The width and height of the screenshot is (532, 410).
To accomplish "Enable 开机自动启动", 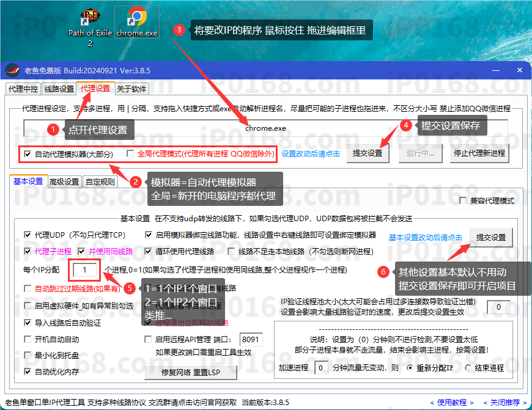I will [x=26, y=339].
